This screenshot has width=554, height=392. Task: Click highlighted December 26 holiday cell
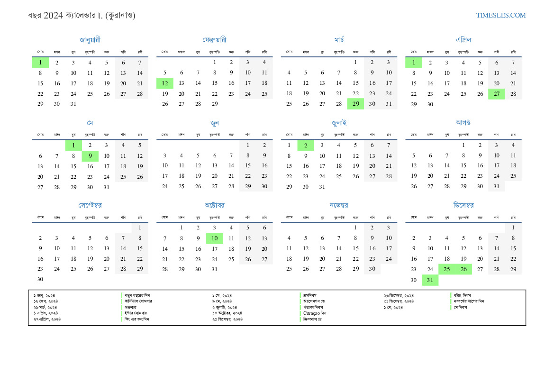[463, 269]
